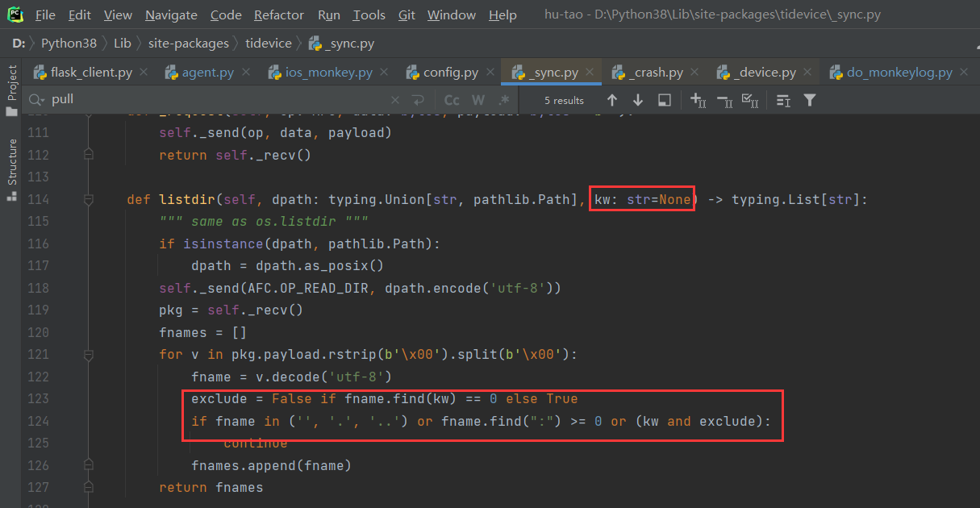Go to previous search occurrence
The height and width of the screenshot is (508, 980).
pos(612,100)
